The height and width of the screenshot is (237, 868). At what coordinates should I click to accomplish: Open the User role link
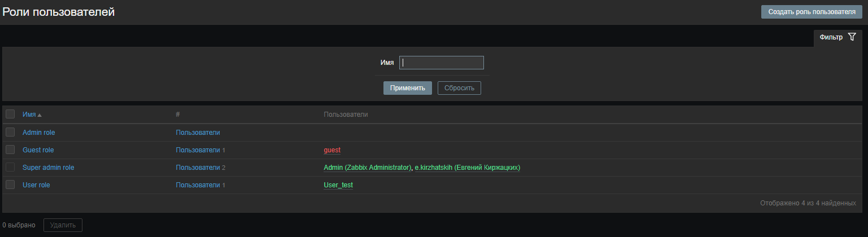(37, 185)
